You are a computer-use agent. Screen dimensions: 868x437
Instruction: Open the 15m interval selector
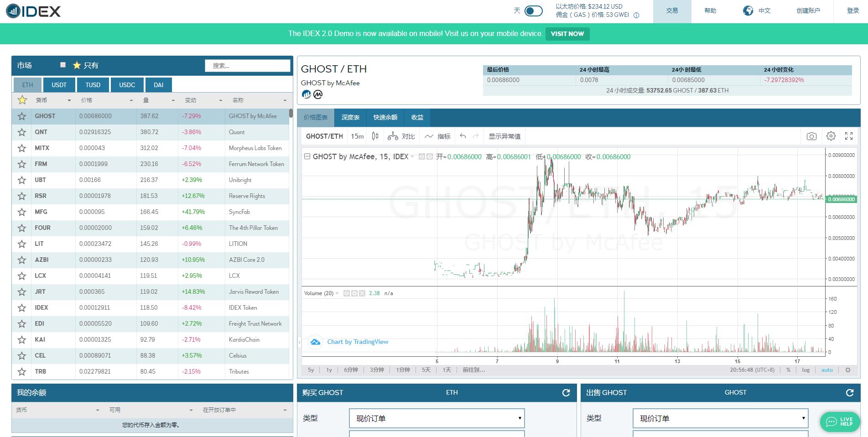[357, 136]
